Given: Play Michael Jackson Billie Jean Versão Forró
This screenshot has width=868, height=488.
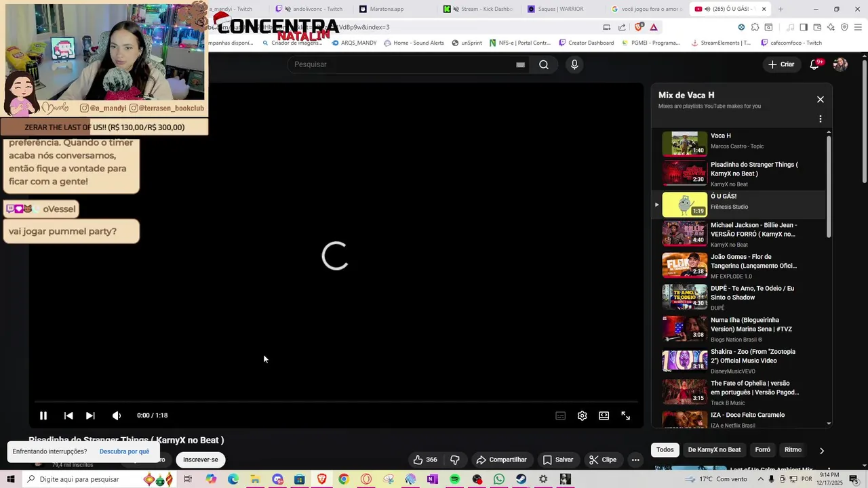Looking at the screenshot, I should (x=739, y=234).
